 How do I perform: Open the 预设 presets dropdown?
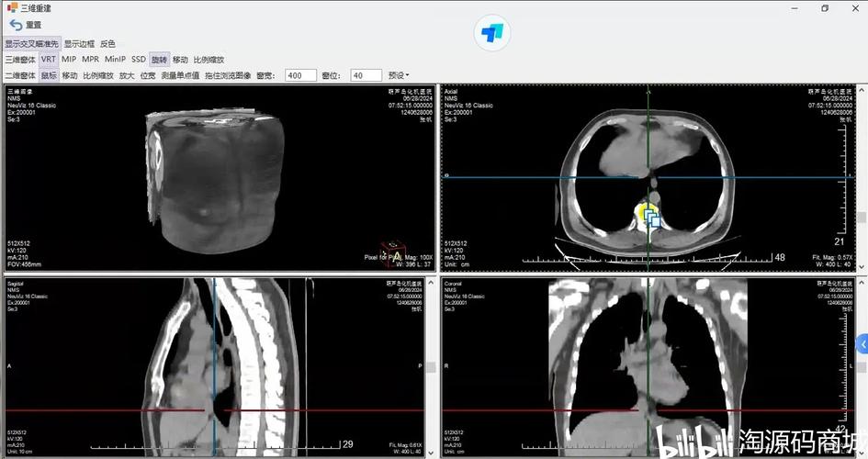point(399,75)
